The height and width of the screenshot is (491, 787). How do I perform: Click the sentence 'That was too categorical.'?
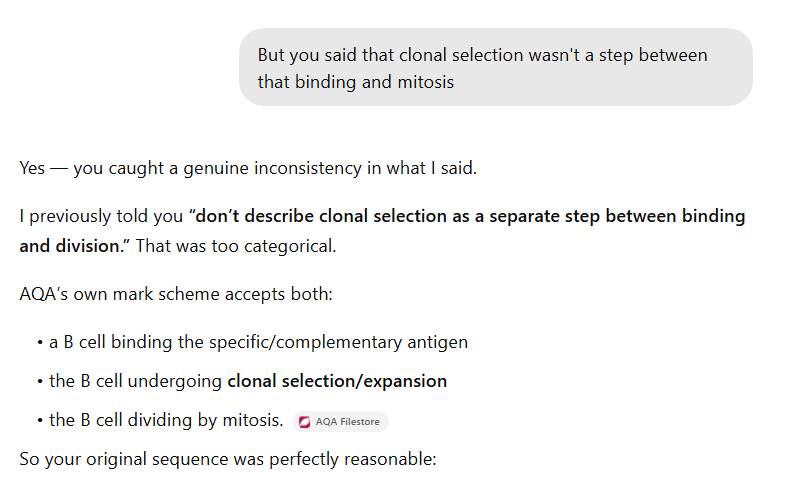(236, 246)
